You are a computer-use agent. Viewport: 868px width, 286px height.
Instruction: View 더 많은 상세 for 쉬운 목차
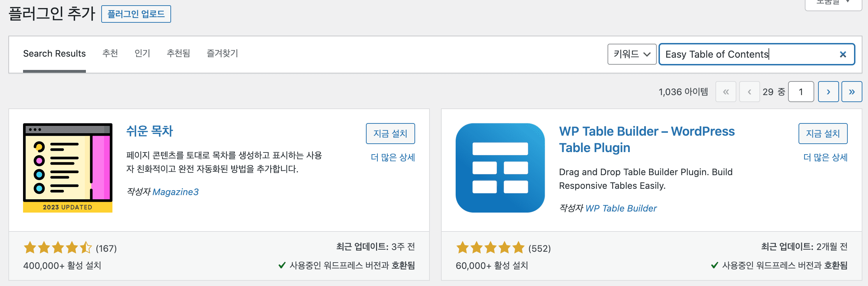click(393, 157)
